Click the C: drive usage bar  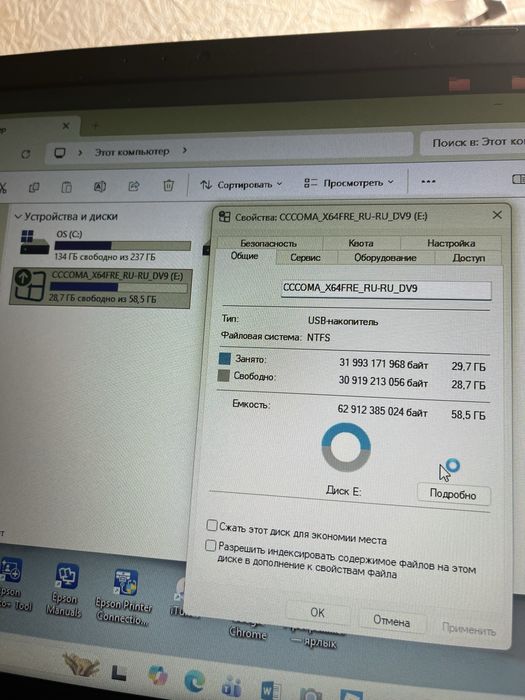(123, 245)
